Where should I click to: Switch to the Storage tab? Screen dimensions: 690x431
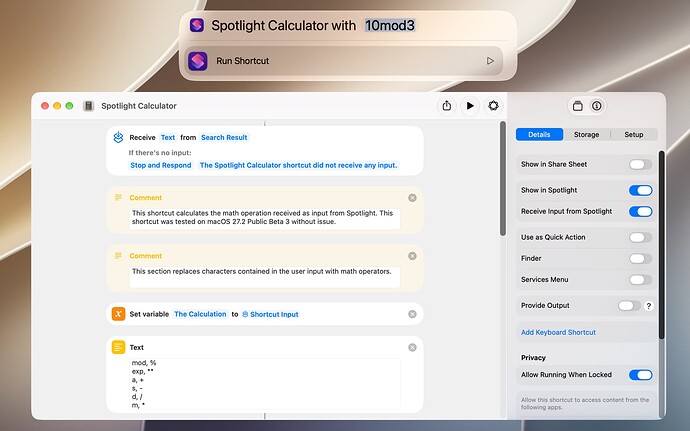[586, 134]
